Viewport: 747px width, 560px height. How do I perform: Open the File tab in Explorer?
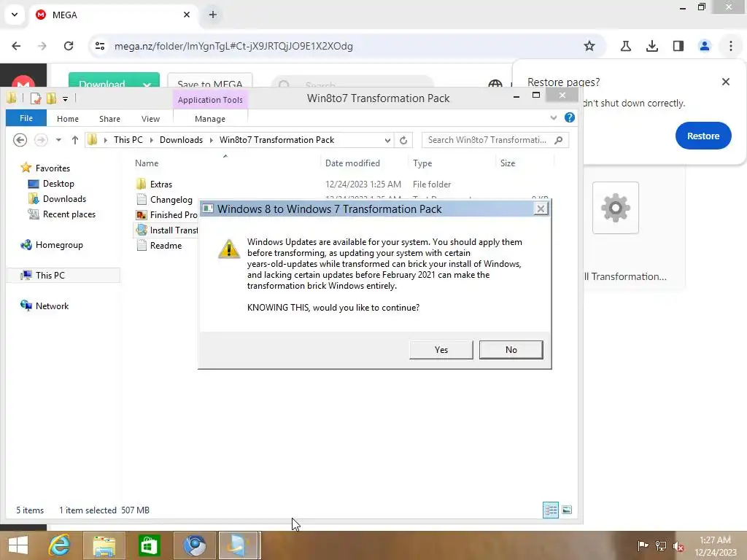26,118
